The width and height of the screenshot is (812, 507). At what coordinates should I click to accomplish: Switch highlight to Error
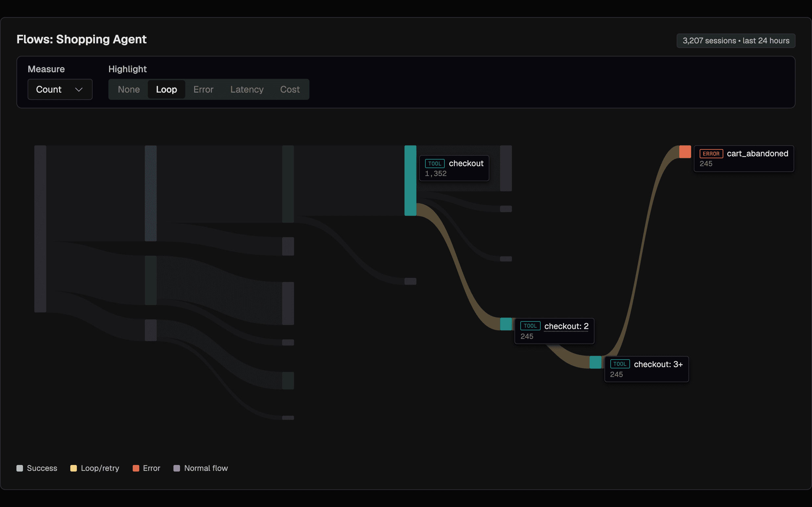[x=203, y=89]
